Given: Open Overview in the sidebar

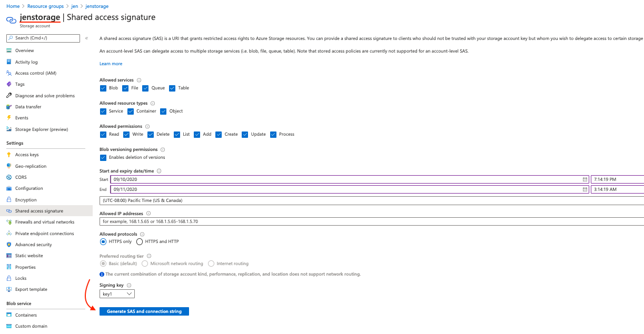Looking at the screenshot, I should tap(24, 50).
